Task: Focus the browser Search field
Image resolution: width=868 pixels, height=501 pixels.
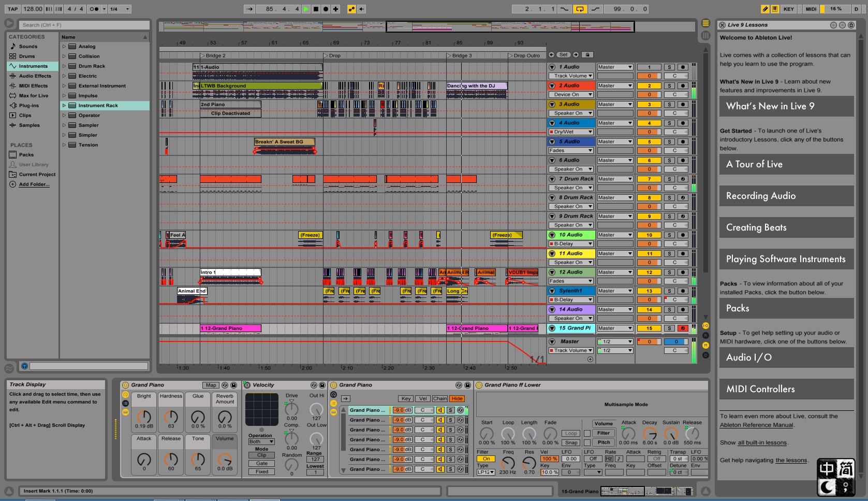Action: [84, 25]
